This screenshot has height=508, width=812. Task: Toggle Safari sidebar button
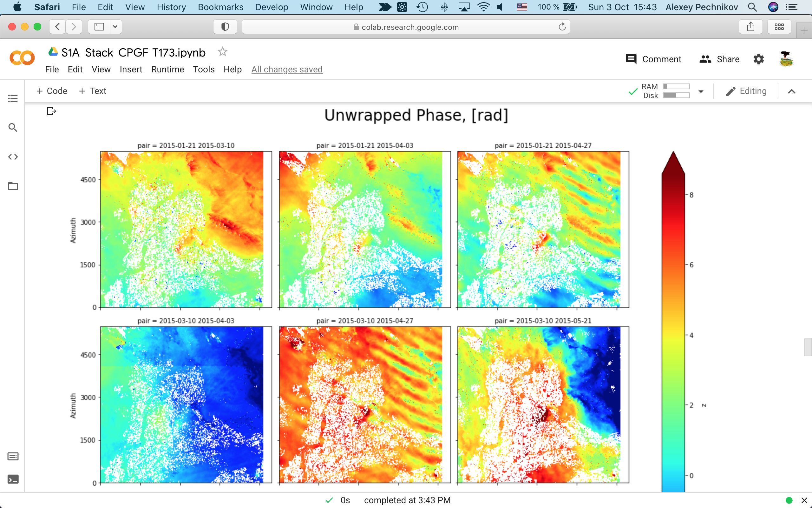pyautogui.click(x=99, y=27)
